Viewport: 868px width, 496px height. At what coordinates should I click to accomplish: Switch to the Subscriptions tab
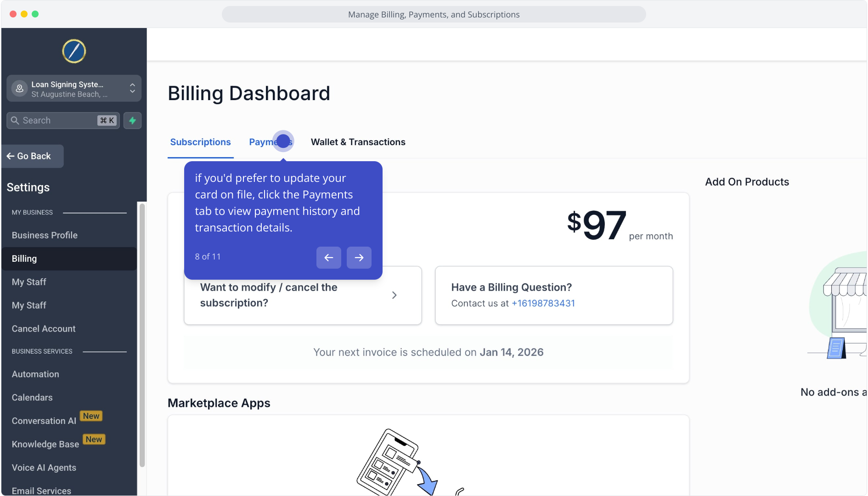[x=200, y=142]
